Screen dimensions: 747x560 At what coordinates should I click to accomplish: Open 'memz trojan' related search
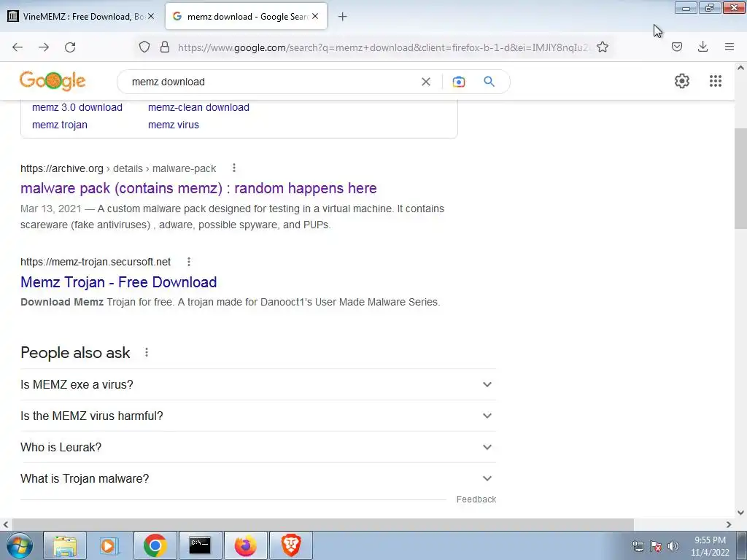[x=60, y=125]
